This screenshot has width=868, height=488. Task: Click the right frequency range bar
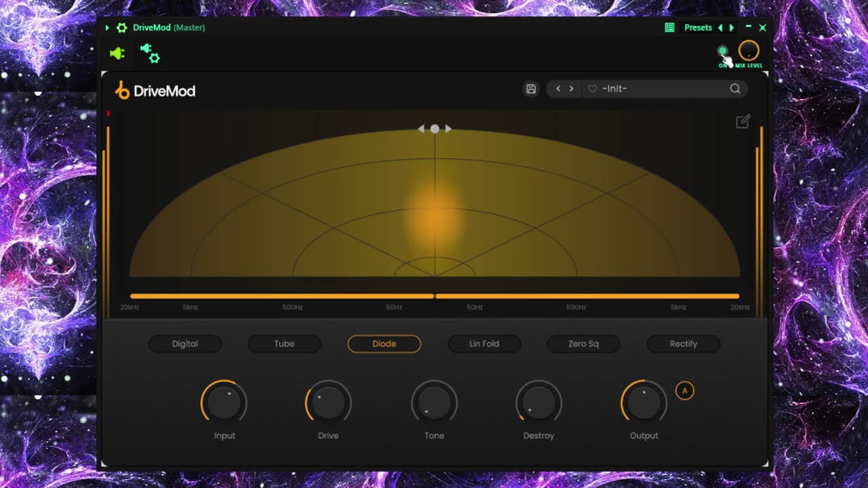587,296
